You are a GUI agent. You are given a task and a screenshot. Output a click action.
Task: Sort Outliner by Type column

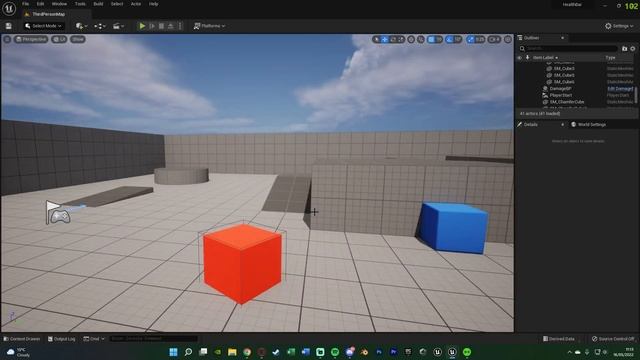[x=610, y=58]
